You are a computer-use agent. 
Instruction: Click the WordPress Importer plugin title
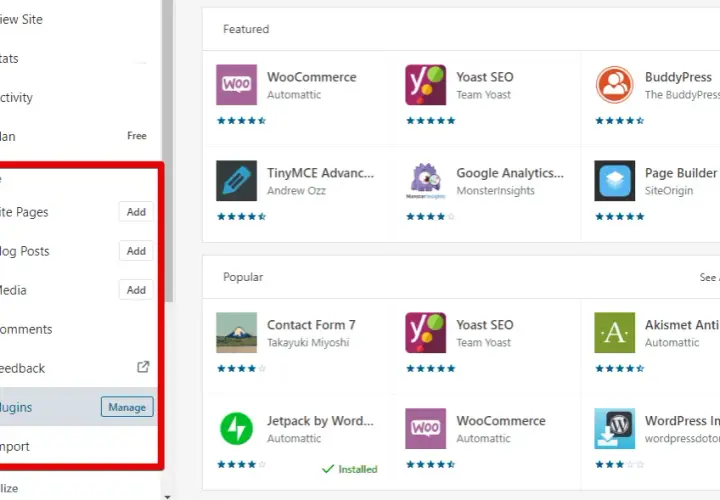pos(682,421)
